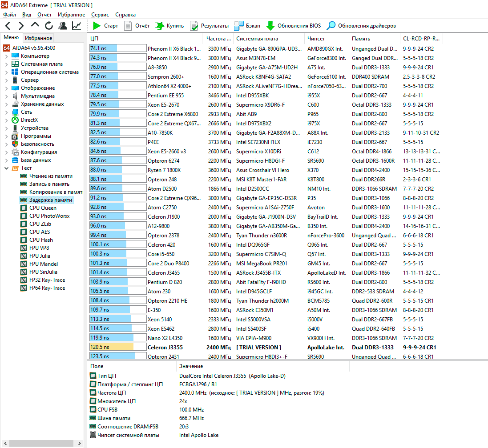The height and width of the screenshot is (448, 488).
Task: Click the user profile toolbar icon
Action: click(63, 26)
